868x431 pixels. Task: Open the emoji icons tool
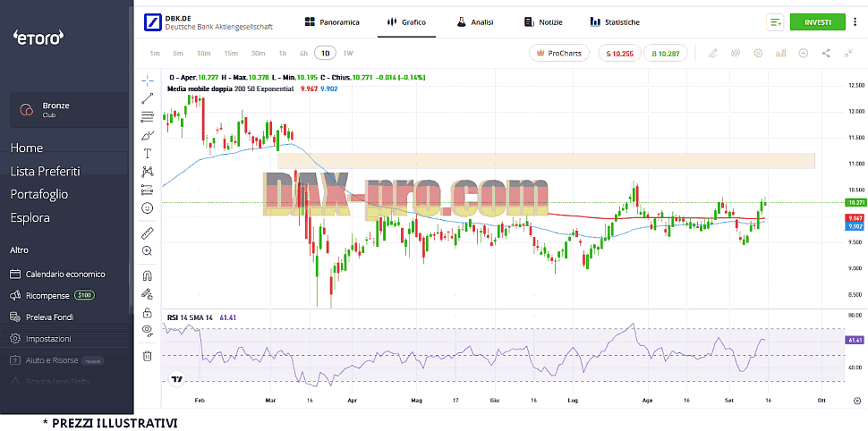[148, 208]
